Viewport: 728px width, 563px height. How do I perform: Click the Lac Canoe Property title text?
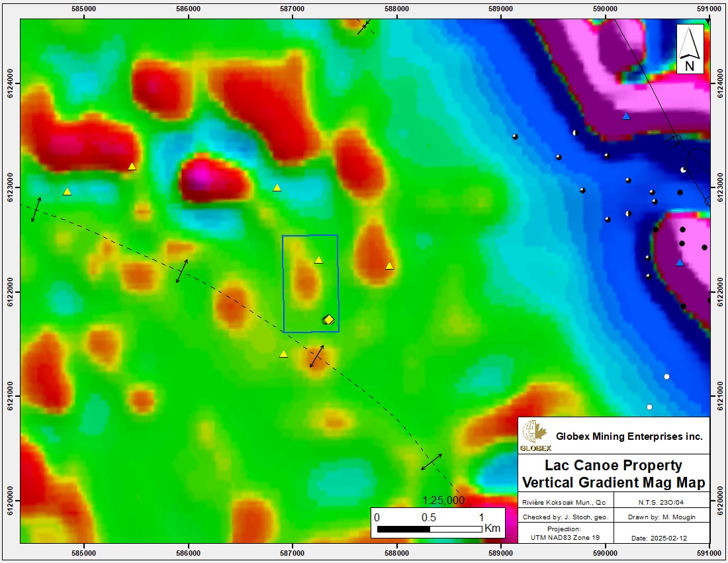tap(614, 465)
